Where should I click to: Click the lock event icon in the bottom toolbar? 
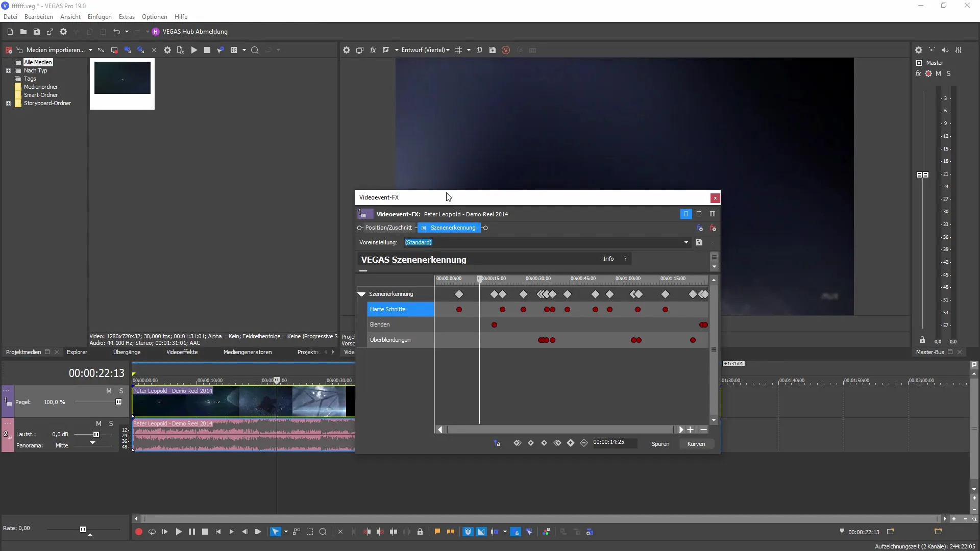click(420, 532)
